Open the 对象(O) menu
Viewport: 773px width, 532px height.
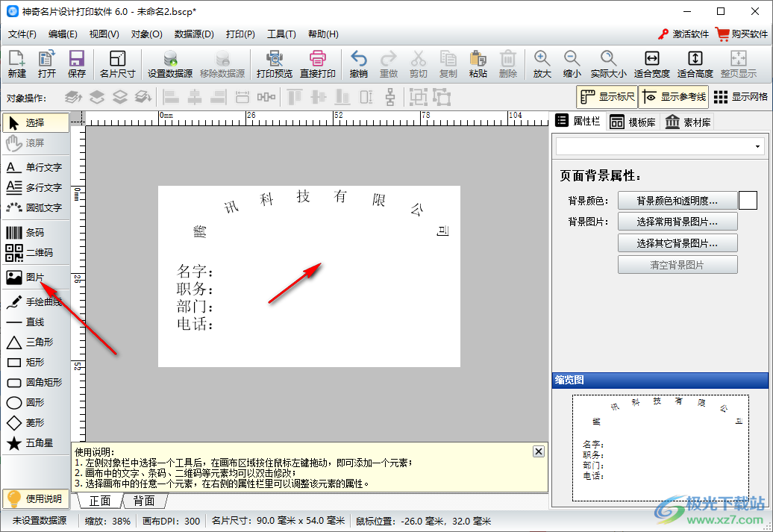tap(146, 34)
